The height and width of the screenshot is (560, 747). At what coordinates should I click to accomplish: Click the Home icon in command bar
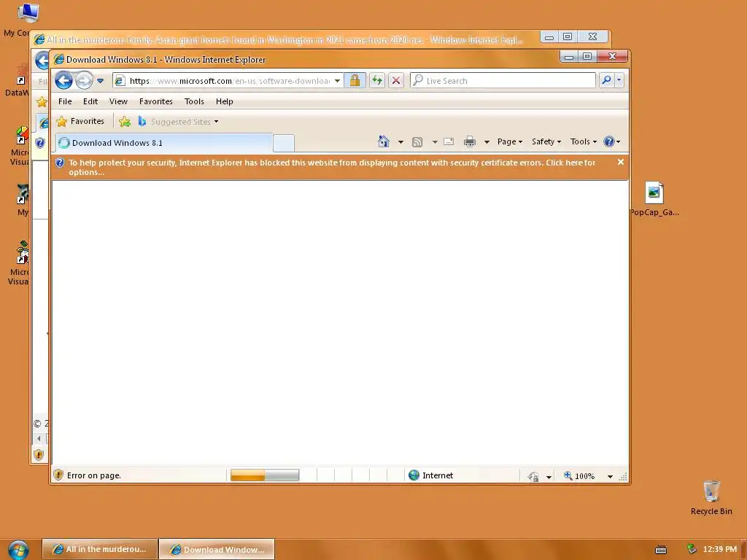[384, 141]
